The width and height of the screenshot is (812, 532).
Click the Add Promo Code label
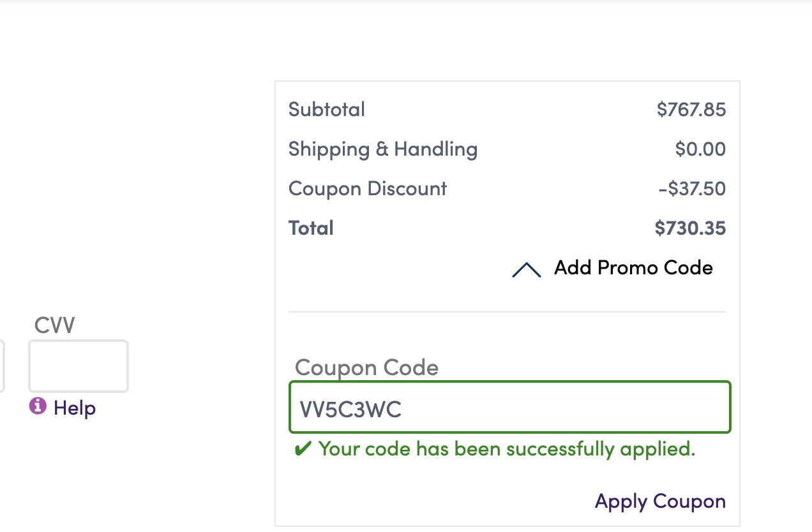[x=633, y=269]
